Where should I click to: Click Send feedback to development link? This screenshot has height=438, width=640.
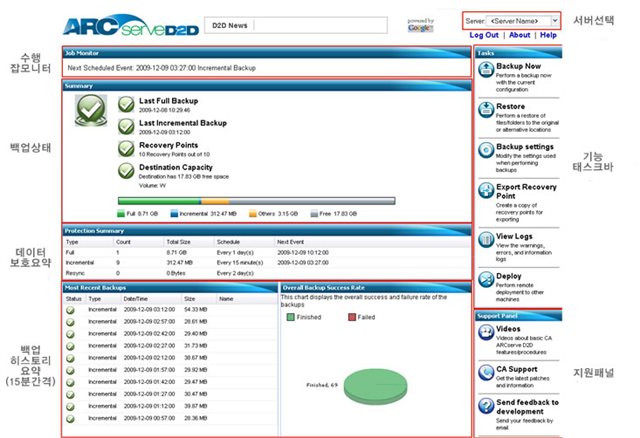tap(527, 407)
